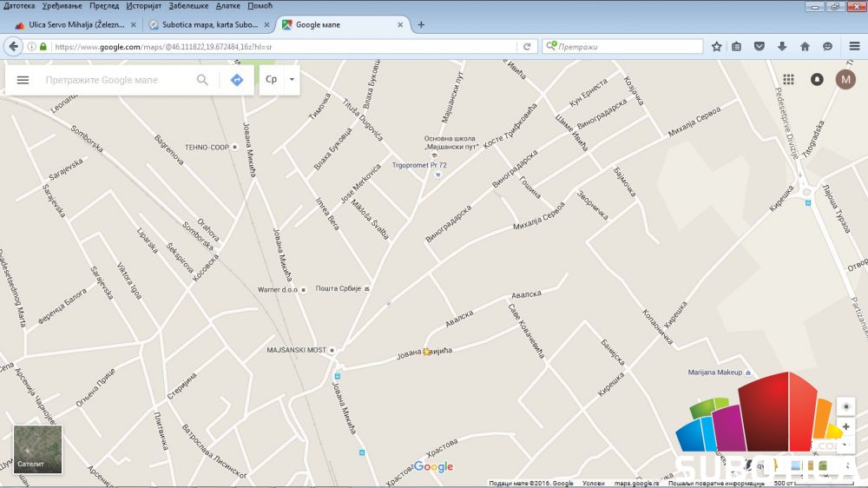Open the Историјат menu
The width and height of the screenshot is (868, 488).
click(143, 5)
